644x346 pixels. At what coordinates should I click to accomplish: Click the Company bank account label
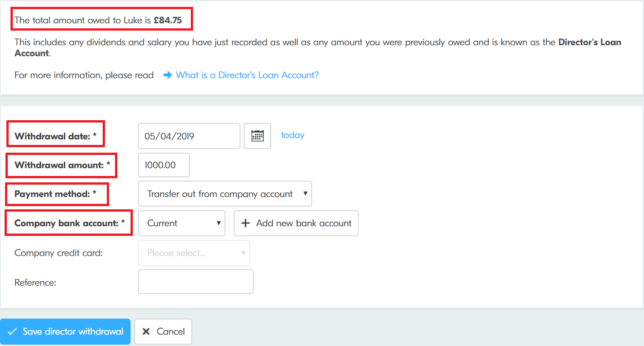(70, 223)
